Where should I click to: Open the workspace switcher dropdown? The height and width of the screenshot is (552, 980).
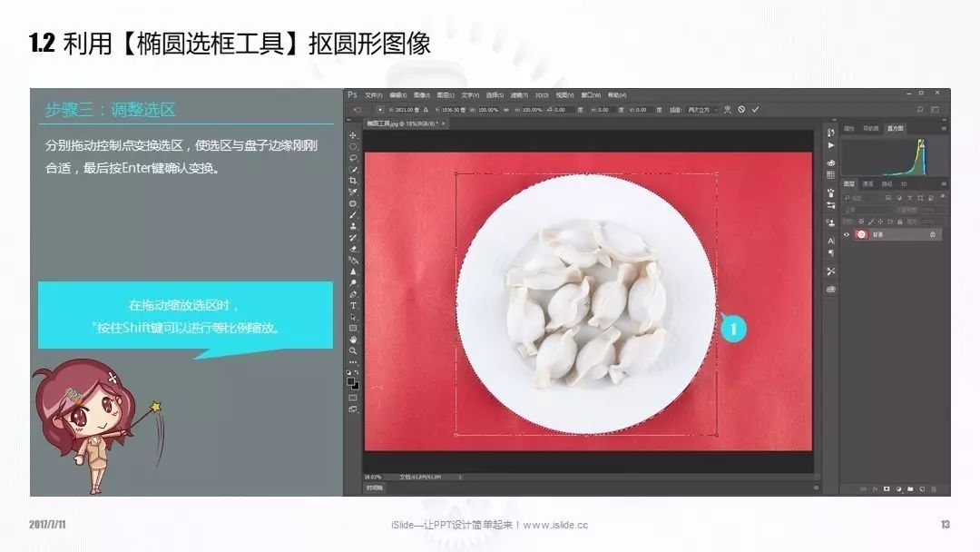935,109
